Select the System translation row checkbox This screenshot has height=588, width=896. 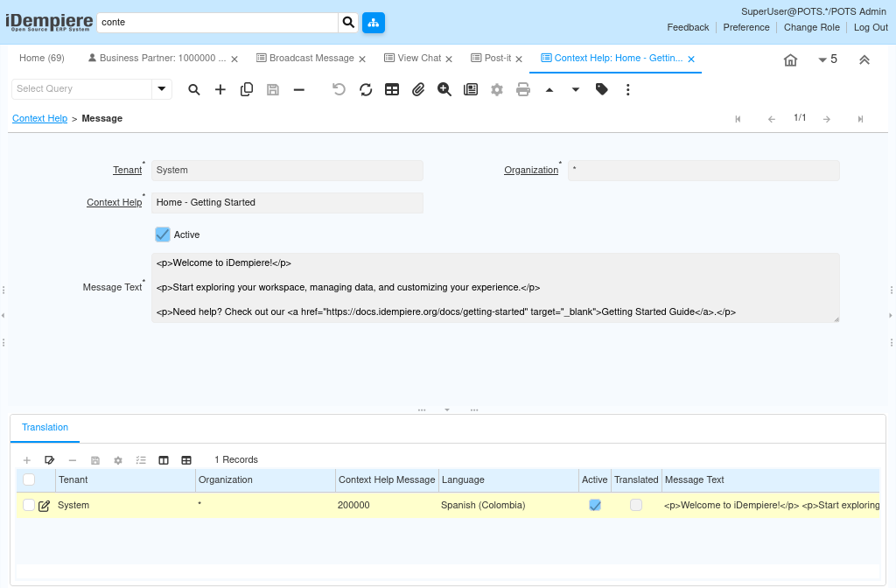[x=29, y=505]
